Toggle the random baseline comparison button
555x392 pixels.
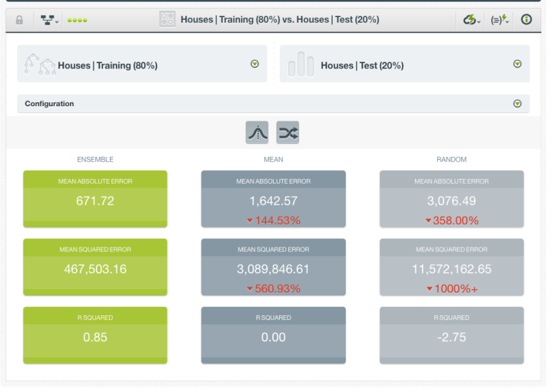[287, 133]
